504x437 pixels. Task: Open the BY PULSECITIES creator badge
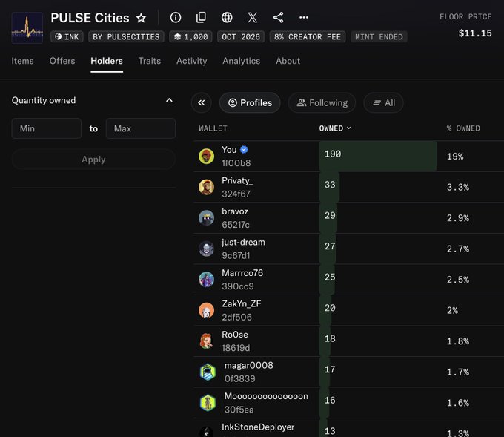click(x=126, y=36)
